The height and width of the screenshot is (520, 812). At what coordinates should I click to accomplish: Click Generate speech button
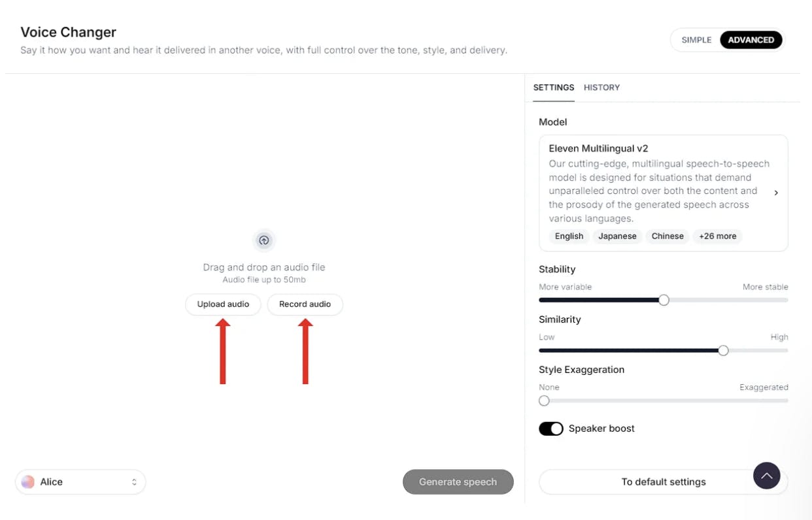458,482
